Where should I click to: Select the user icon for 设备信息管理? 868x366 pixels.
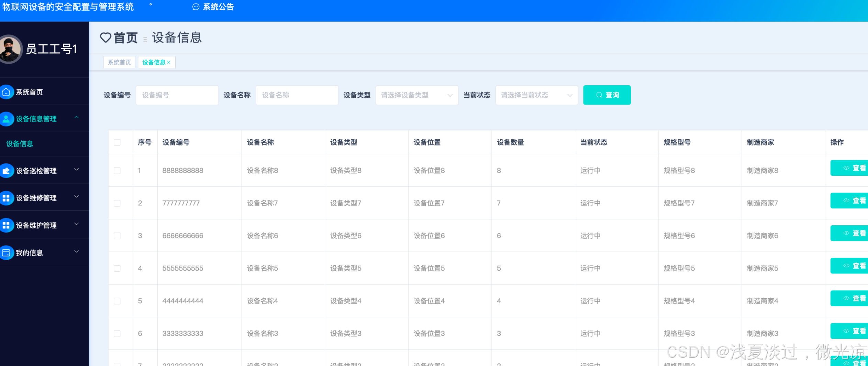click(x=6, y=119)
